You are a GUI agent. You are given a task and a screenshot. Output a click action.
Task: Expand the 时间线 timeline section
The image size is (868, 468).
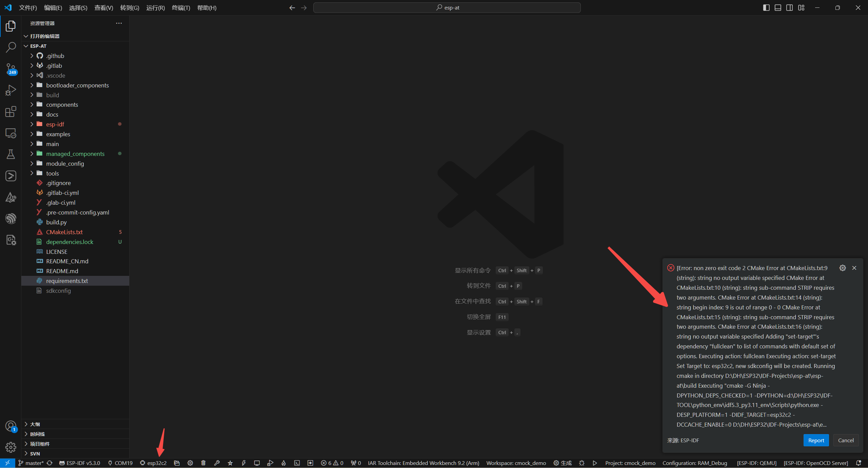coord(75,434)
